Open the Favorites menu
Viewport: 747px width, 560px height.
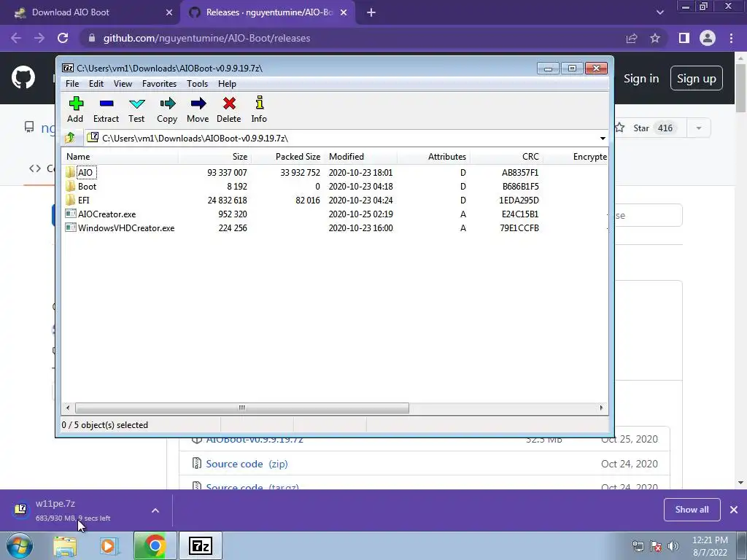(x=159, y=84)
